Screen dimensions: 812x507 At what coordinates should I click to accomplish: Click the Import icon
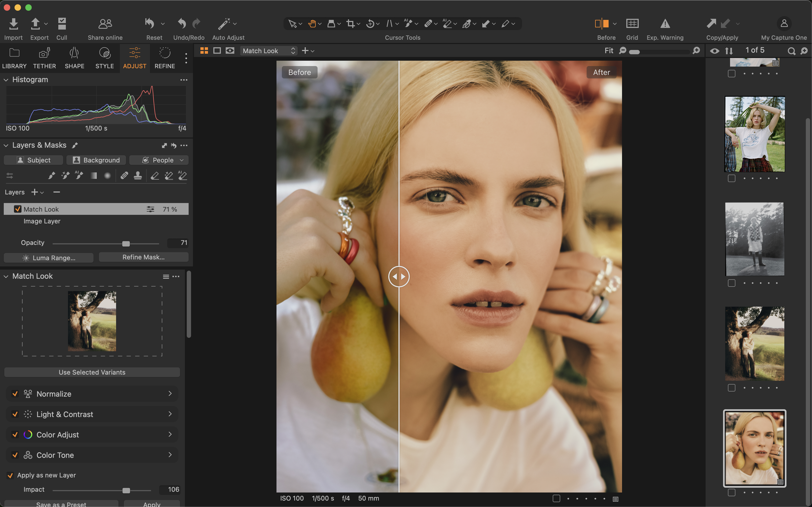coord(13,24)
